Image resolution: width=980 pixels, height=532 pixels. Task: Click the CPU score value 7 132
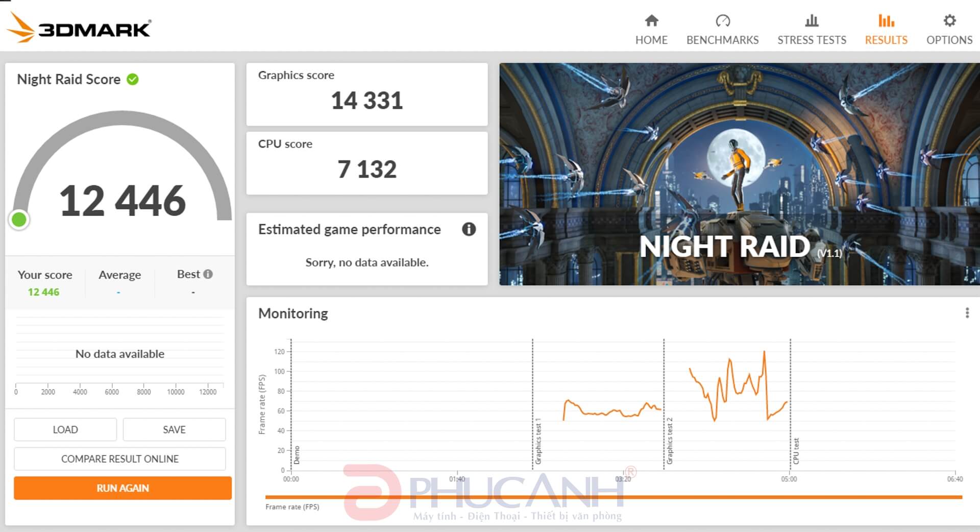coord(367,169)
